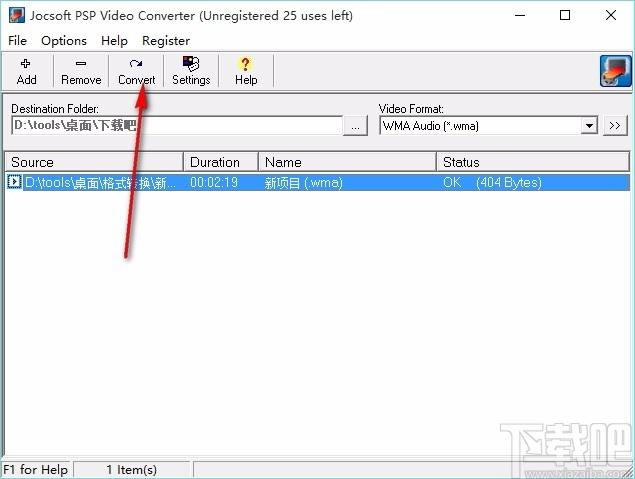Sort by the Duration column header
This screenshot has width=635, height=479.
221,162
